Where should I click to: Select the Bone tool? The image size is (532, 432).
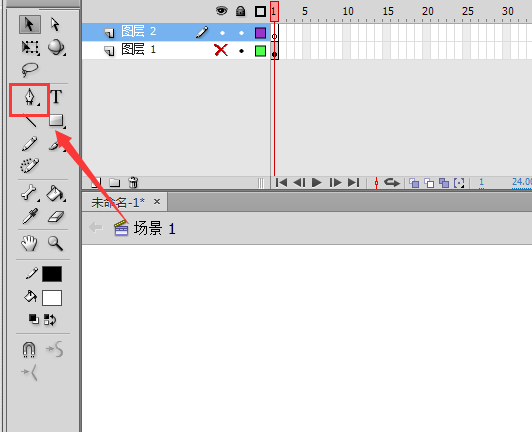click(x=30, y=193)
